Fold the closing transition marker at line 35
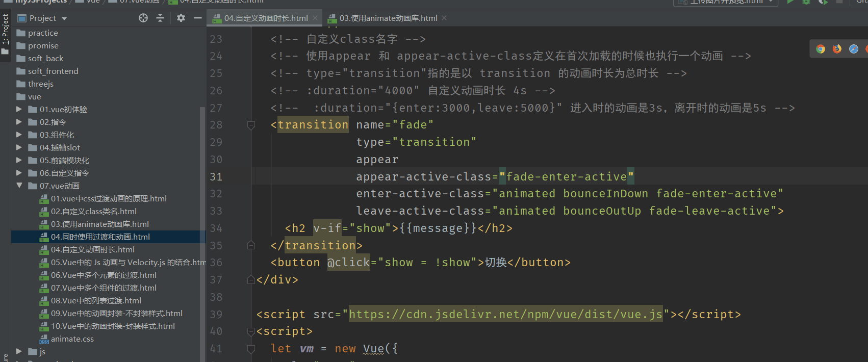The width and height of the screenshot is (868, 362). [251, 245]
